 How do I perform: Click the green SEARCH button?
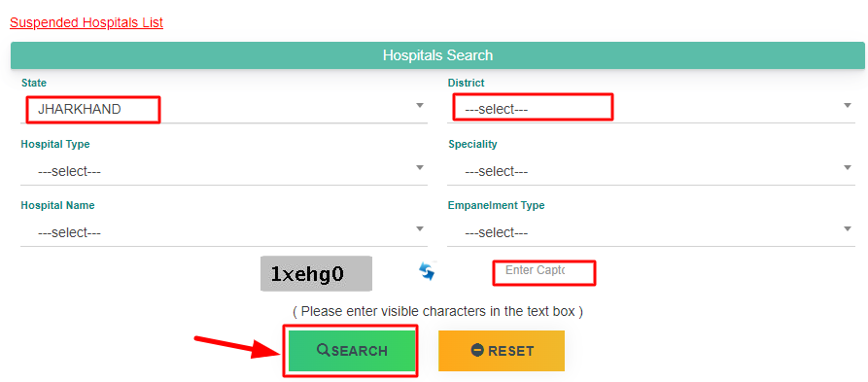click(352, 351)
